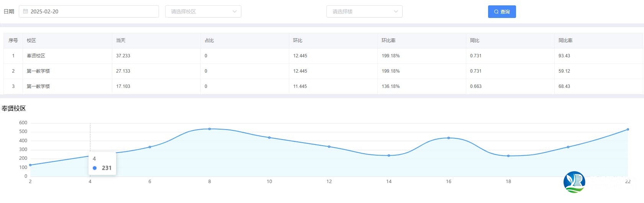
Task: Click the blue-green logo icon near chart
Action: click(574, 182)
